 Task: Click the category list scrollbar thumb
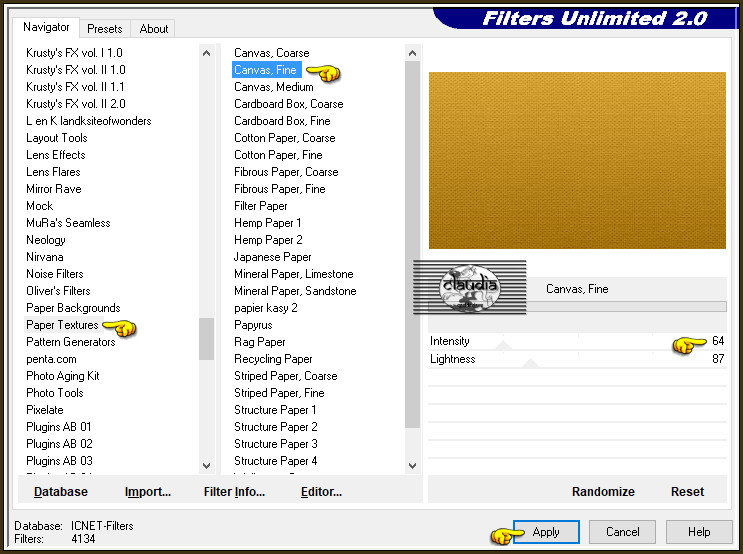(207, 339)
